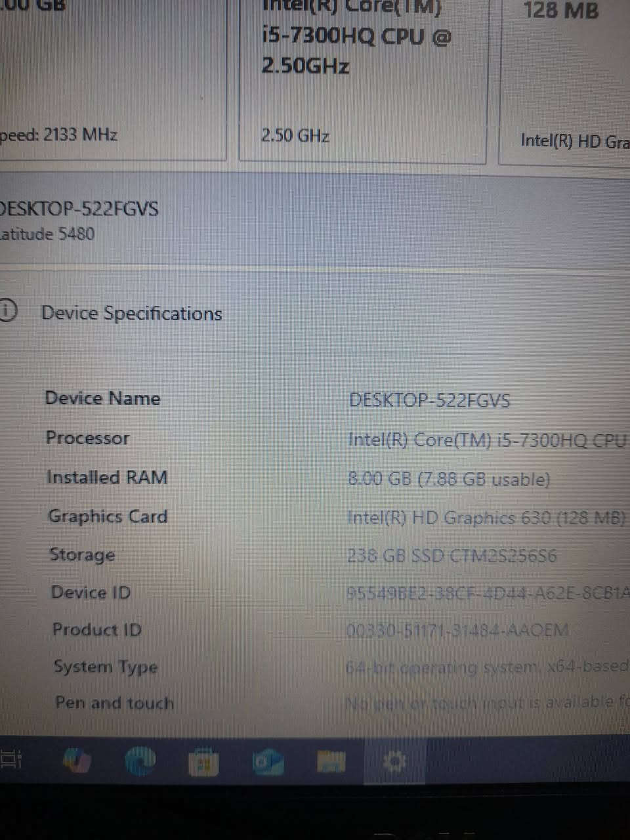Click the Intel HD Graphics 630 value
The height and width of the screenshot is (840, 630).
click(486, 518)
